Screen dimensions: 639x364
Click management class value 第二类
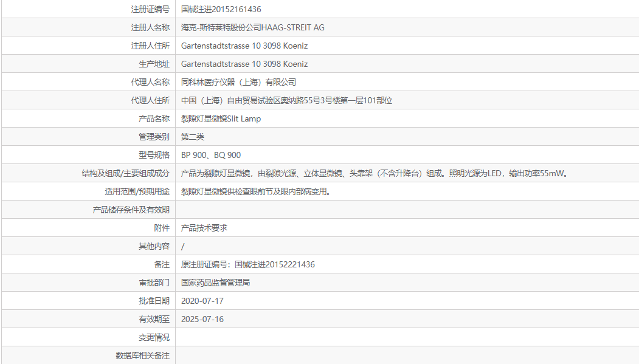[x=192, y=137]
